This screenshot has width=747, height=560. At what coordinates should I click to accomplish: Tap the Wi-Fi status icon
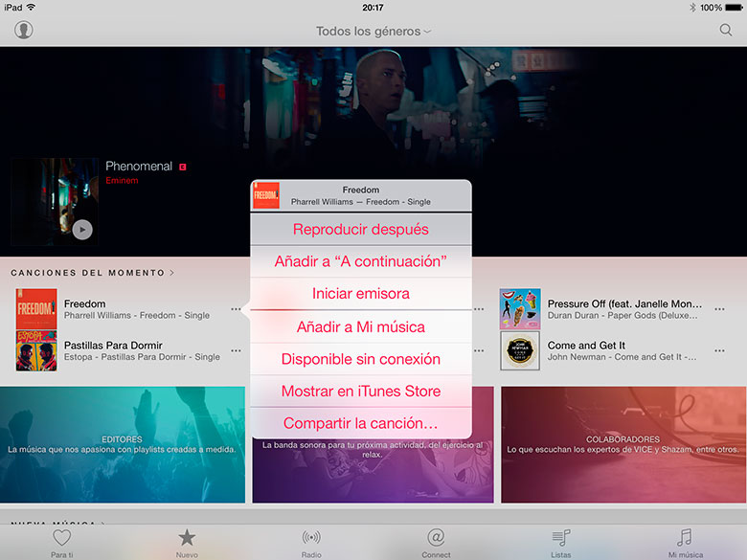click(x=31, y=7)
